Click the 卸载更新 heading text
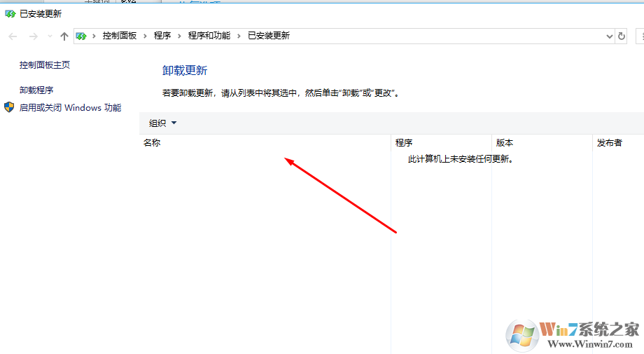This screenshot has height=354, width=644. 185,70
